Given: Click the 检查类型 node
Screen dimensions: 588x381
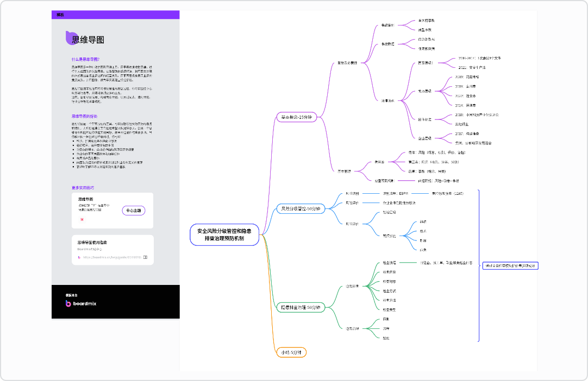Looking at the screenshot, I should click(x=389, y=310).
